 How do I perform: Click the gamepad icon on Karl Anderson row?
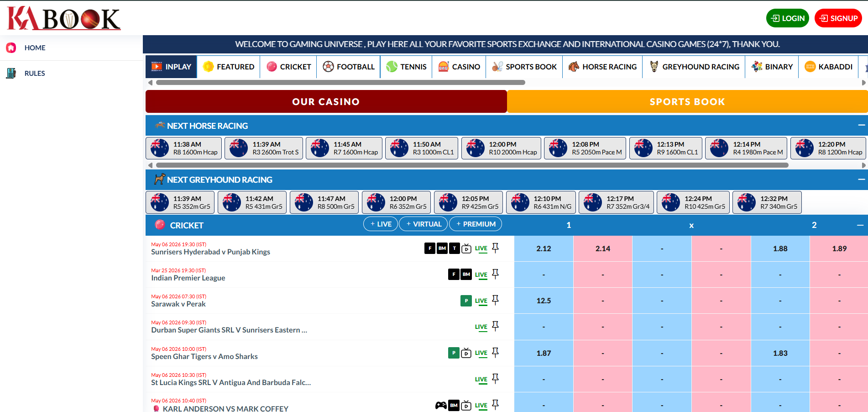[441, 405]
